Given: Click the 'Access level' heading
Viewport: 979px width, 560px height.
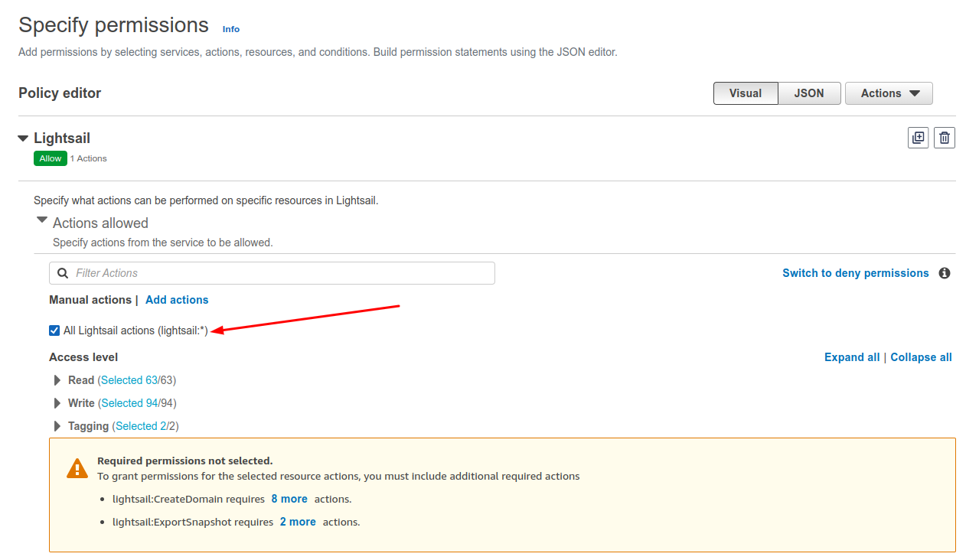Looking at the screenshot, I should 83,357.
